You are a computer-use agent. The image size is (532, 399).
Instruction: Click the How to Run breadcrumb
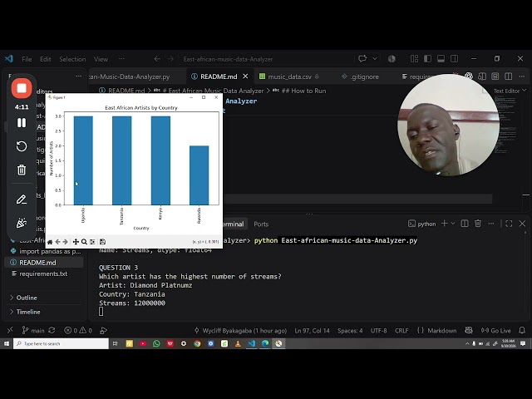304,91
